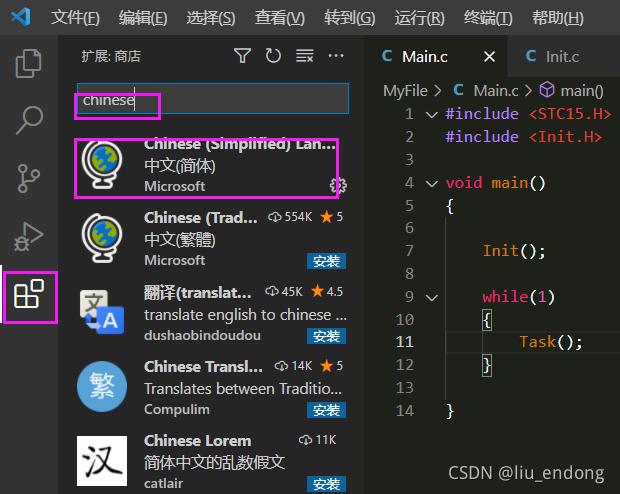Click the Chinese Translation 繁 icon
This screenshot has width=620, height=494.
coord(102,386)
